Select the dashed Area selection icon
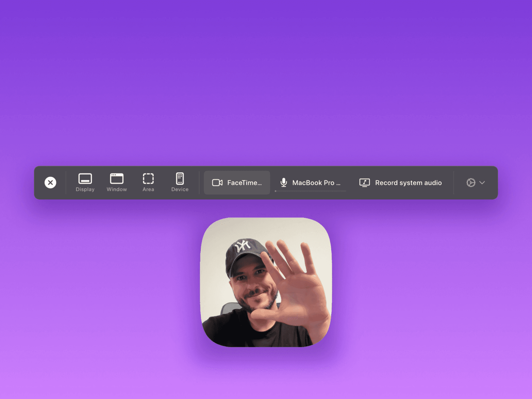 click(x=148, y=179)
